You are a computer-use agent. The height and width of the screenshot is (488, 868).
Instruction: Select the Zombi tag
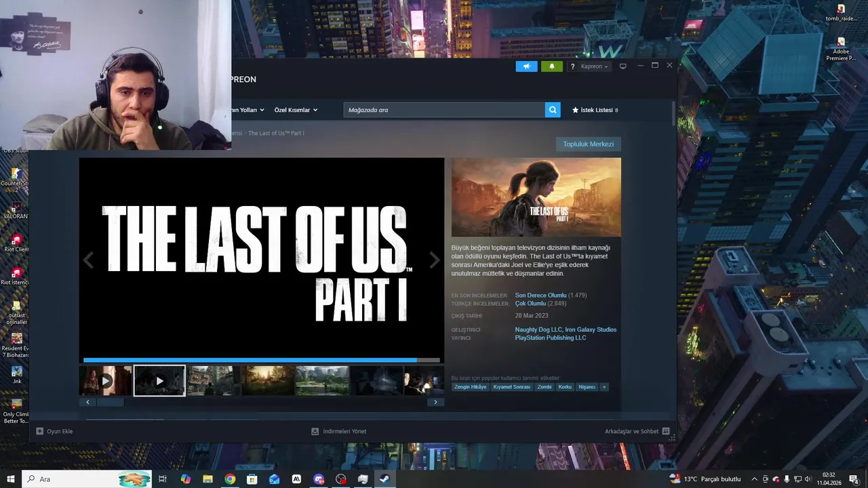tap(545, 387)
